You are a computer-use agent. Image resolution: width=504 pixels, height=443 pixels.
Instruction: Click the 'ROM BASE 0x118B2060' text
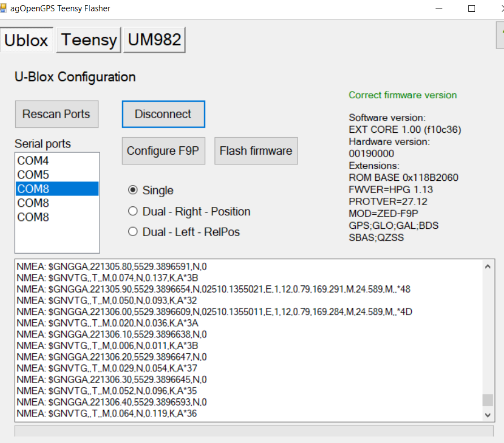point(403,177)
